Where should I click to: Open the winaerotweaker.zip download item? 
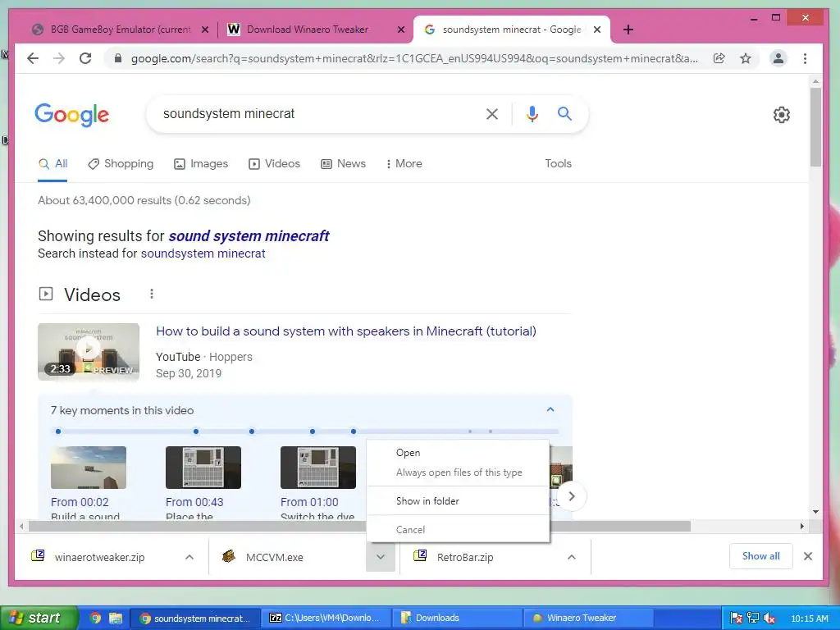pyautogui.click(x=99, y=557)
